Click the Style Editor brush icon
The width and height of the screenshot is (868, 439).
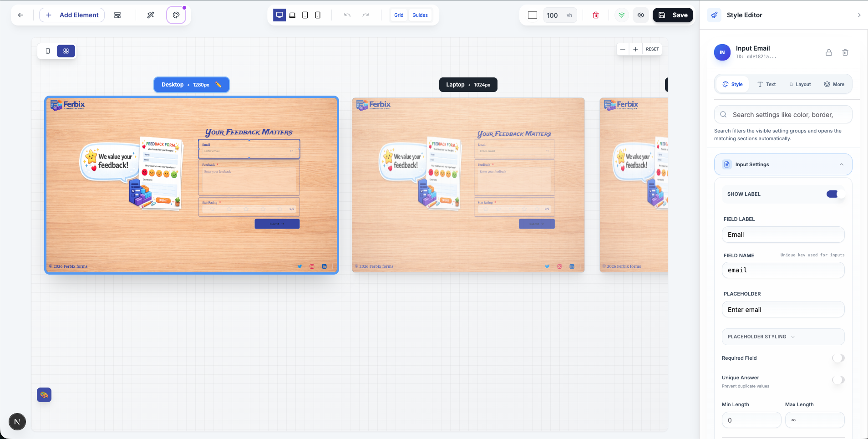(714, 15)
